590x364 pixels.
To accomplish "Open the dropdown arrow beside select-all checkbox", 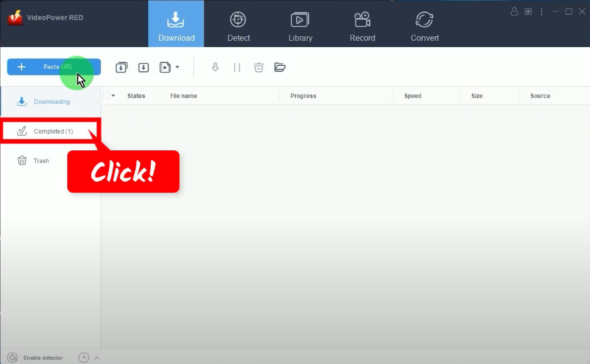I will (113, 96).
